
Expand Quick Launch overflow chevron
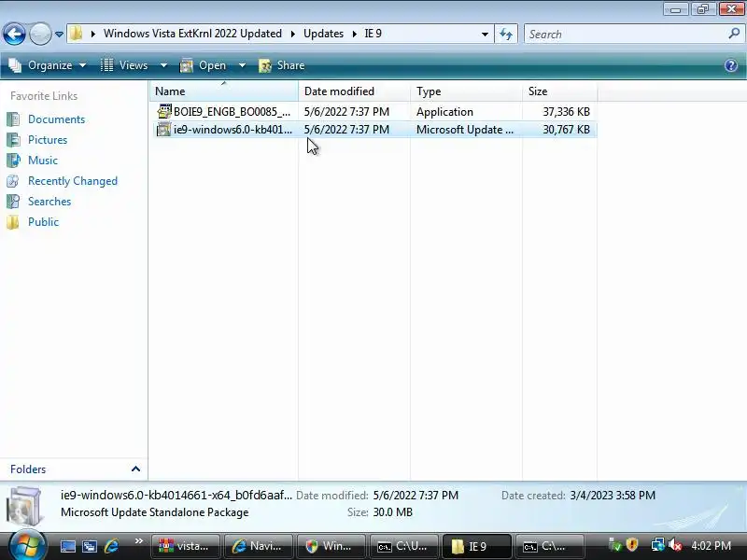point(138,541)
